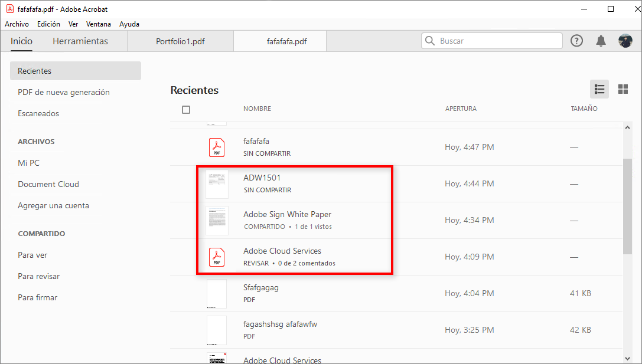
Task: Click Adobe Sign White Paper thumbnail
Action: click(217, 221)
